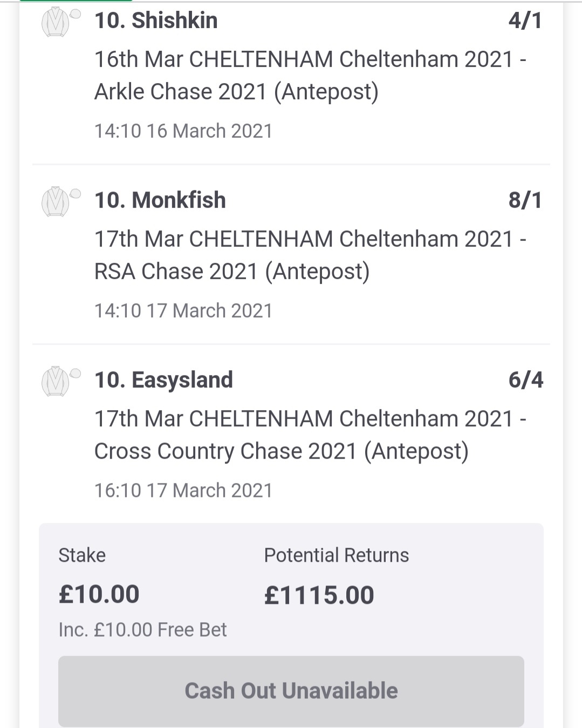Viewport: 582px width, 728px height.
Task: Open the RSA Chase 2021 race description
Action: (x=310, y=255)
